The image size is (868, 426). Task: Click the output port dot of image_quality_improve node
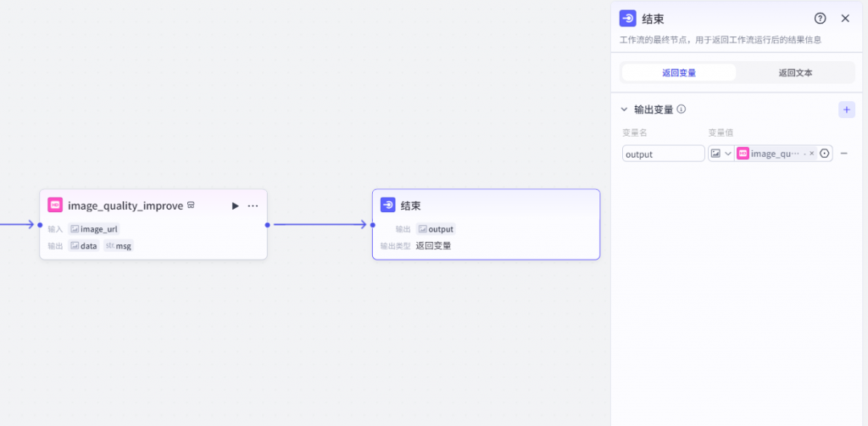267,225
